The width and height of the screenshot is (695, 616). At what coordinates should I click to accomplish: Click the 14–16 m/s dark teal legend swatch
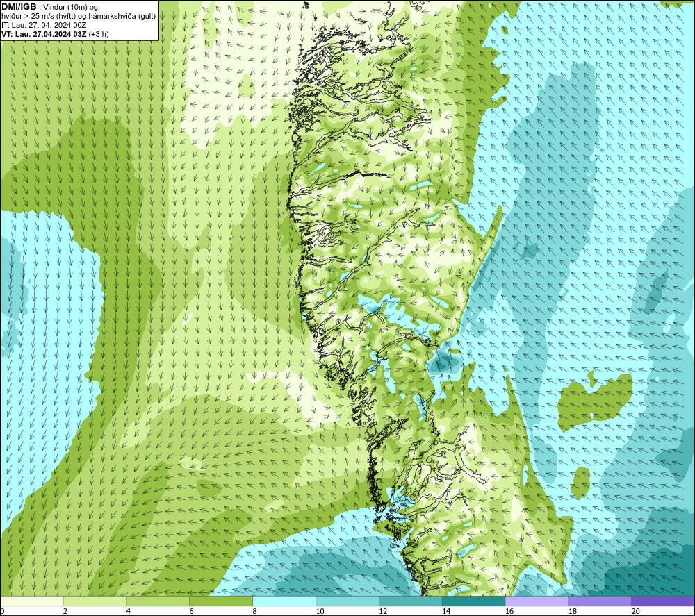point(474,601)
